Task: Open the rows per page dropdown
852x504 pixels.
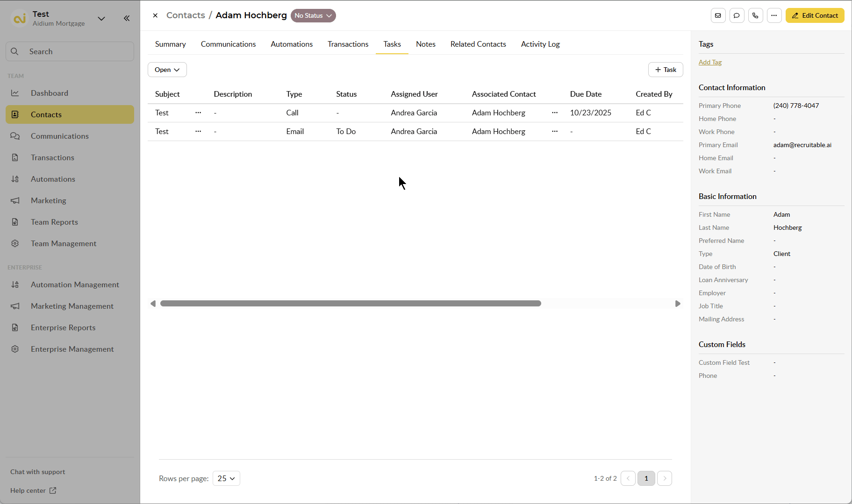Action: 226,478
